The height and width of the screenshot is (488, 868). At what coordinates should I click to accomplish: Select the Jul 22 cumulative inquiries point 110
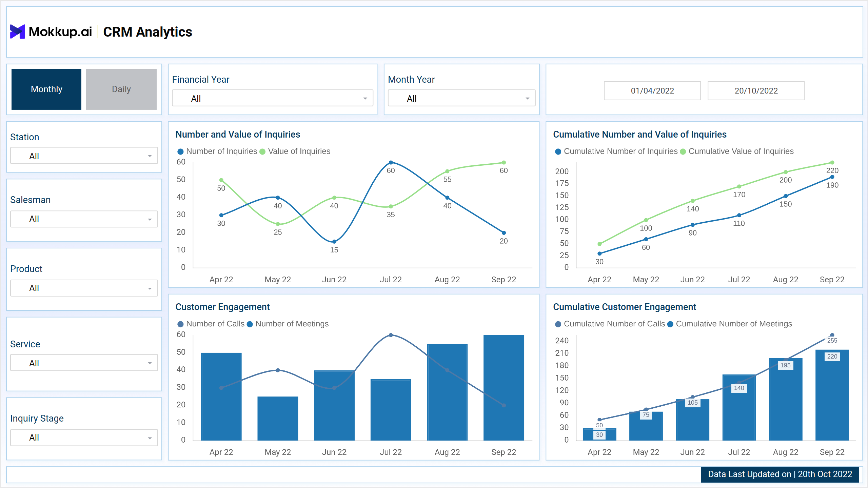(739, 216)
